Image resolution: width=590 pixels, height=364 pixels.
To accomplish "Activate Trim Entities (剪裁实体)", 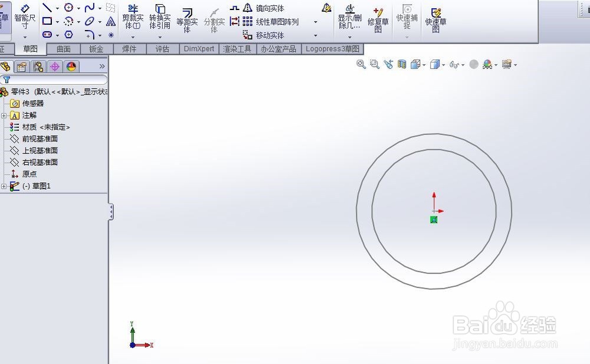I will pos(133,17).
